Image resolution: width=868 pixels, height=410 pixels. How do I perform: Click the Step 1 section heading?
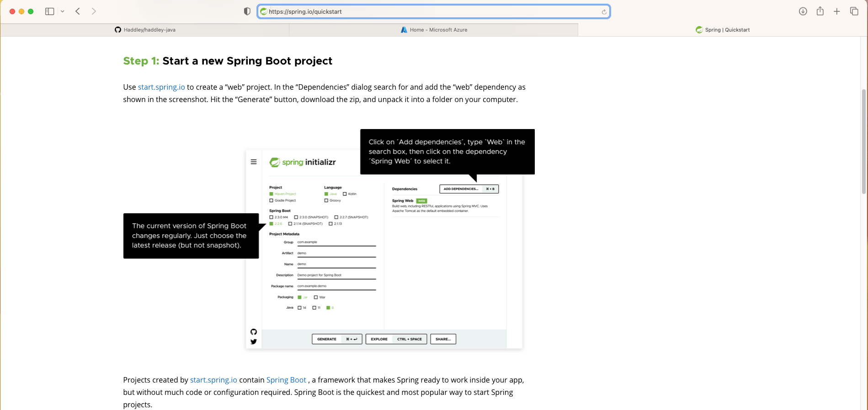click(228, 61)
